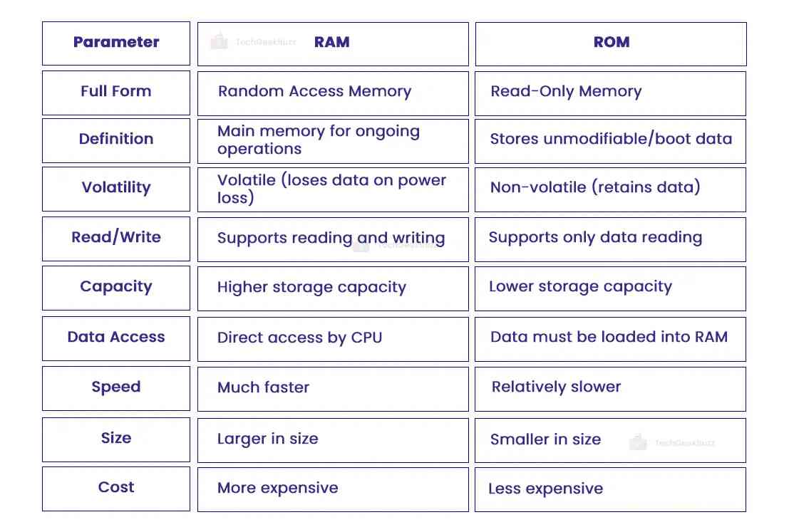
Task: Click the TechGeekBuzz watermark logo beside RAM header
Action: coord(220,42)
